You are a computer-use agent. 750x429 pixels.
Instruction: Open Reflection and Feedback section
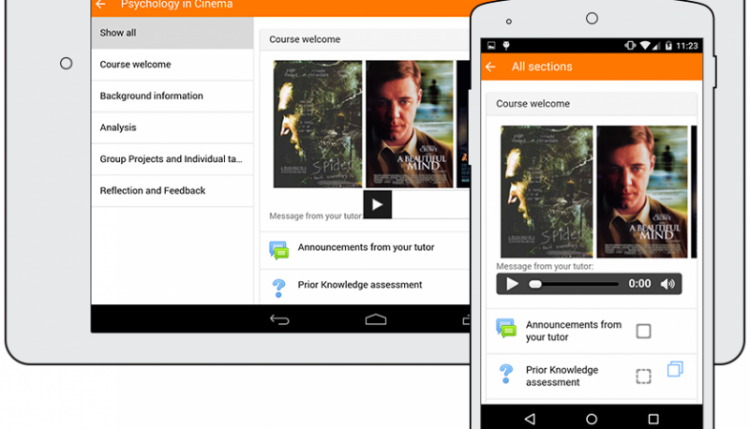[172, 190]
